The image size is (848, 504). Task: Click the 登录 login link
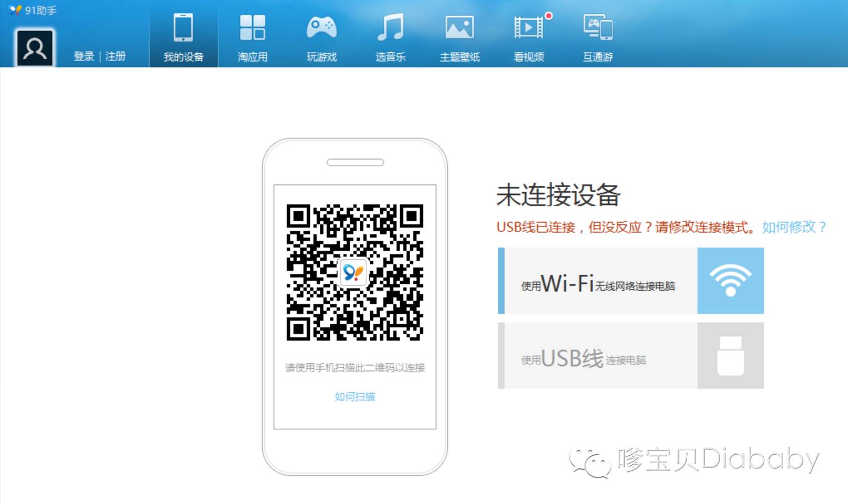(x=84, y=56)
